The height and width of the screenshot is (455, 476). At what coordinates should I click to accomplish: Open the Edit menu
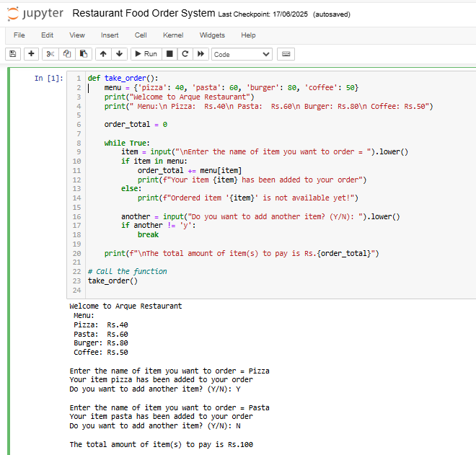pos(47,35)
